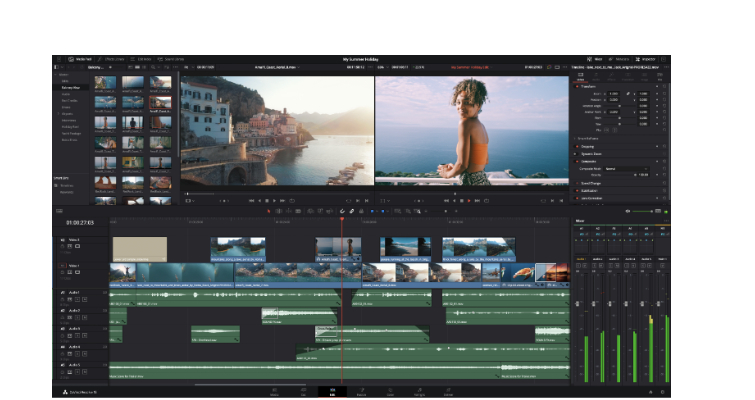
Task: Toggle the Mixer panel button in top bar
Action: point(595,59)
